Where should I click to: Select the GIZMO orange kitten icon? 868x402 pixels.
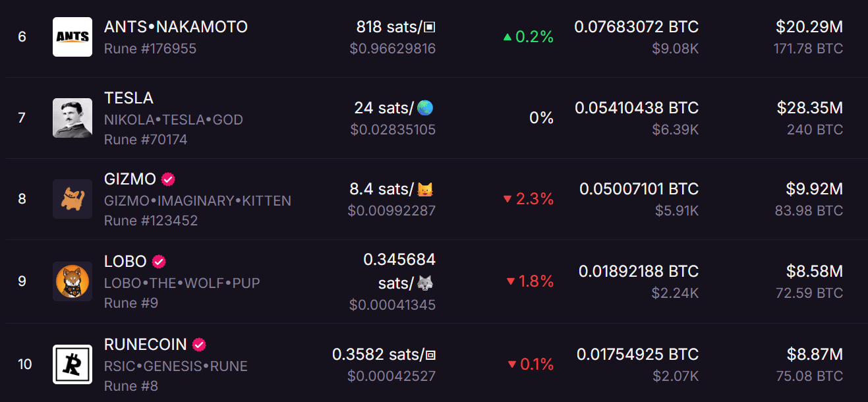point(72,199)
